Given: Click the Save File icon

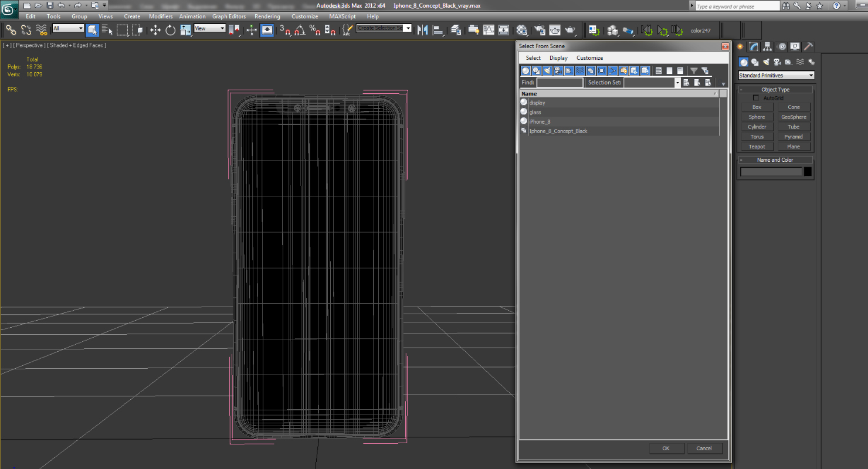Looking at the screenshot, I should pyautogui.click(x=50, y=5).
